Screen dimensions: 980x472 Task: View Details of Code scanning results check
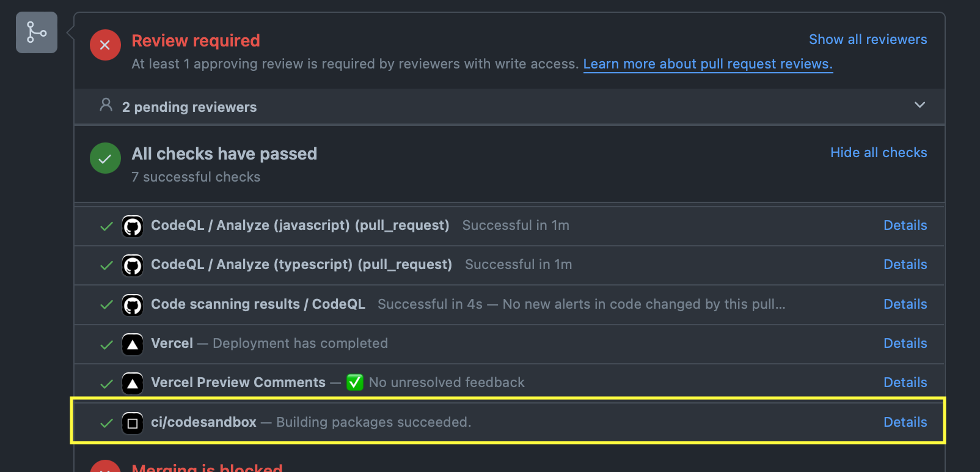coord(905,304)
